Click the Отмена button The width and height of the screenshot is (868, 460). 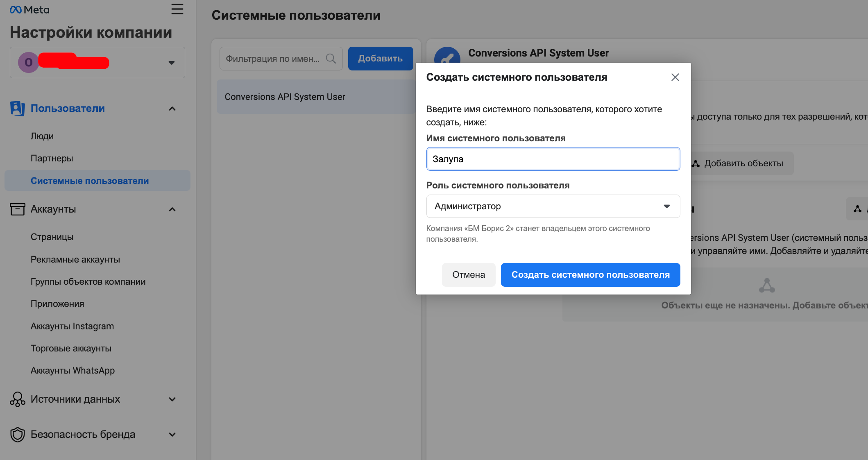pos(469,275)
